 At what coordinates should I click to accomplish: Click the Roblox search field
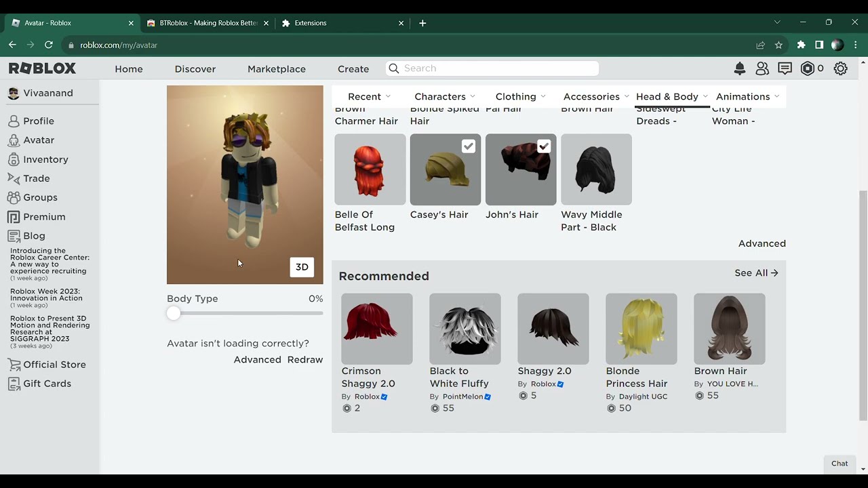click(492, 68)
